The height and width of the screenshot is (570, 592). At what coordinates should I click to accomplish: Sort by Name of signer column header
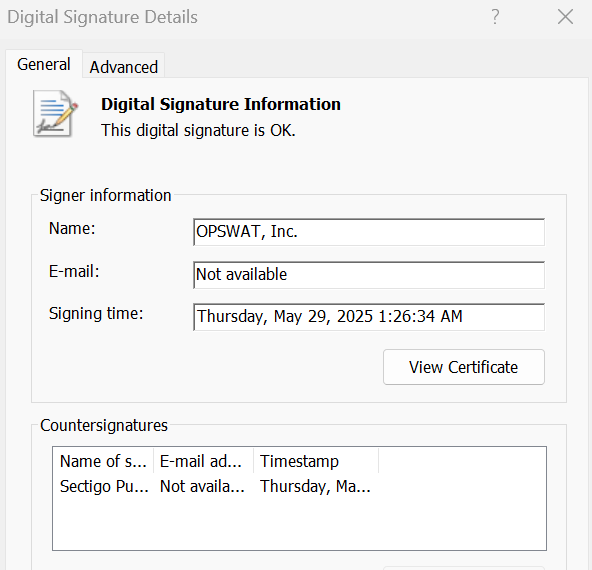103,461
